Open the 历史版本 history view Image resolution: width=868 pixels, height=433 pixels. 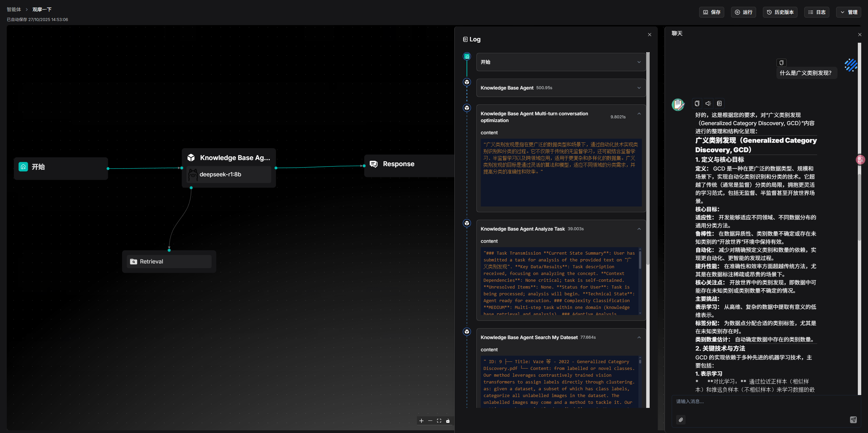pos(780,12)
